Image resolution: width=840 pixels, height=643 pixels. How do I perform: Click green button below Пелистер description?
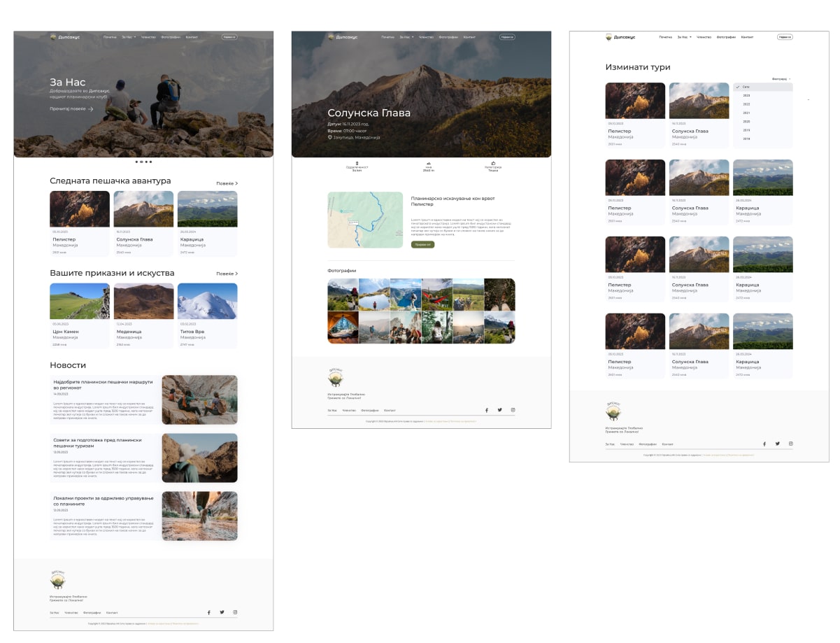pyautogui.click(x=422, y=245)
